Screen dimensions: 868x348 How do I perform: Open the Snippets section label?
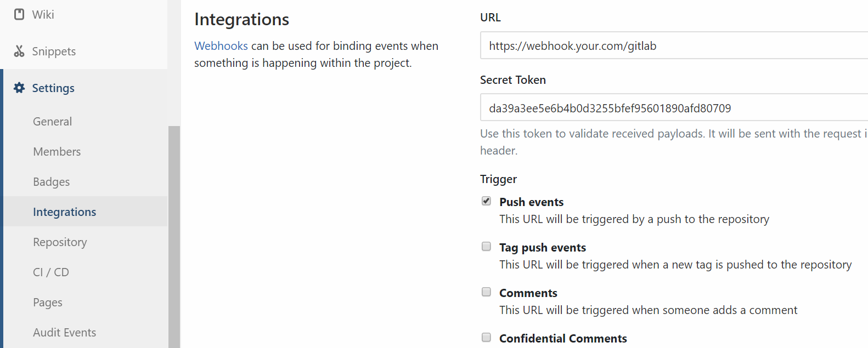point(54,52)
